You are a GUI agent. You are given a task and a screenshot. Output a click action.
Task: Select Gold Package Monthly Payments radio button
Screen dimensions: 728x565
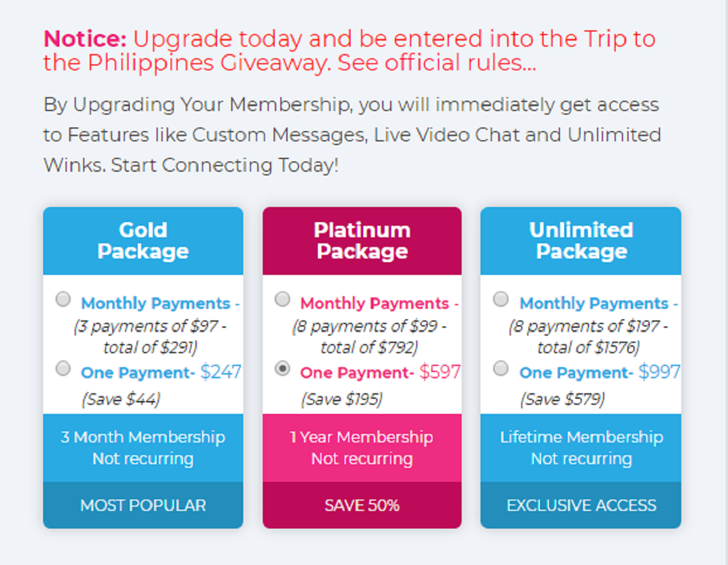pos(63,299)
